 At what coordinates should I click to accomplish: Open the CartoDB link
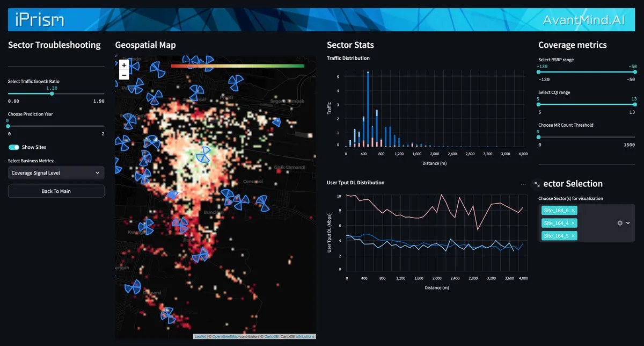[x=271, y=336]
